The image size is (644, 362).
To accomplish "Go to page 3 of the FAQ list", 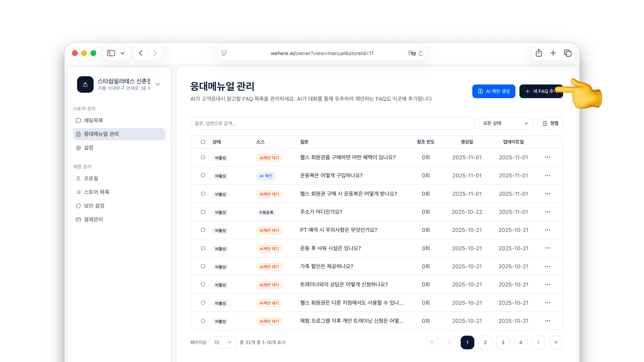I will 503,342.
